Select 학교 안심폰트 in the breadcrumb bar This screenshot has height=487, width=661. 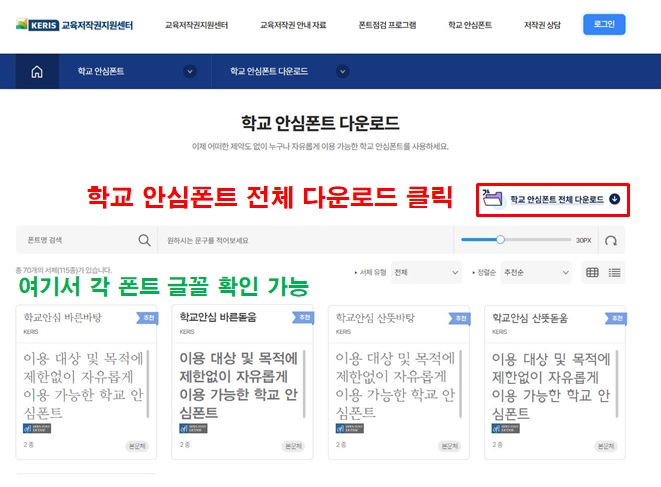point(101,71)
